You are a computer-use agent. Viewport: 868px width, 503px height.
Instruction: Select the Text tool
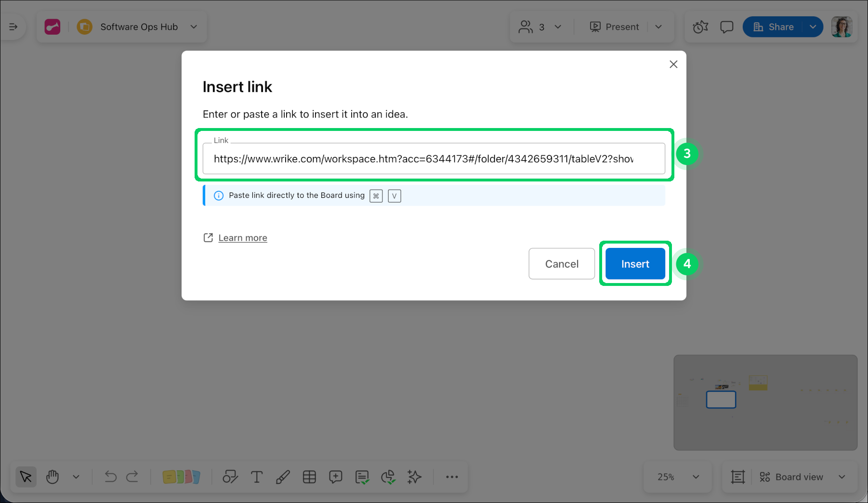[257, 477]
